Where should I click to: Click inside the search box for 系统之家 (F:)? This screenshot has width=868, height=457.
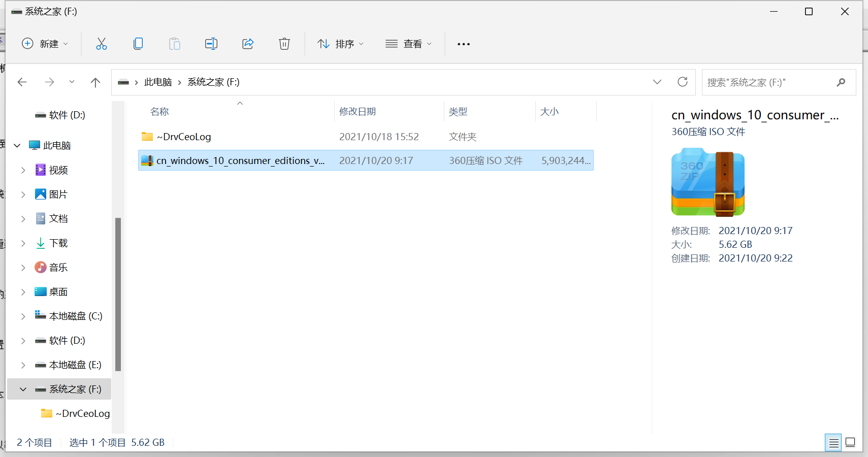762,82
